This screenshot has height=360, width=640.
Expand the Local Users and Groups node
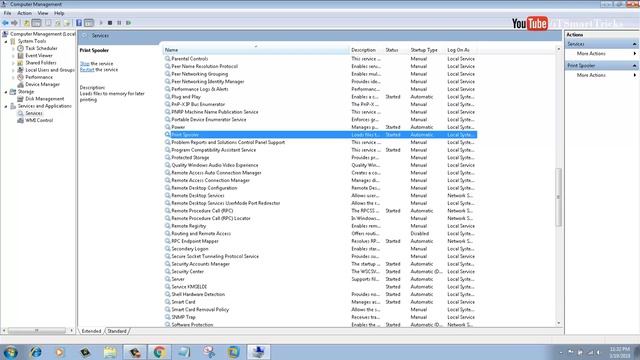click(x=13, y=70)
